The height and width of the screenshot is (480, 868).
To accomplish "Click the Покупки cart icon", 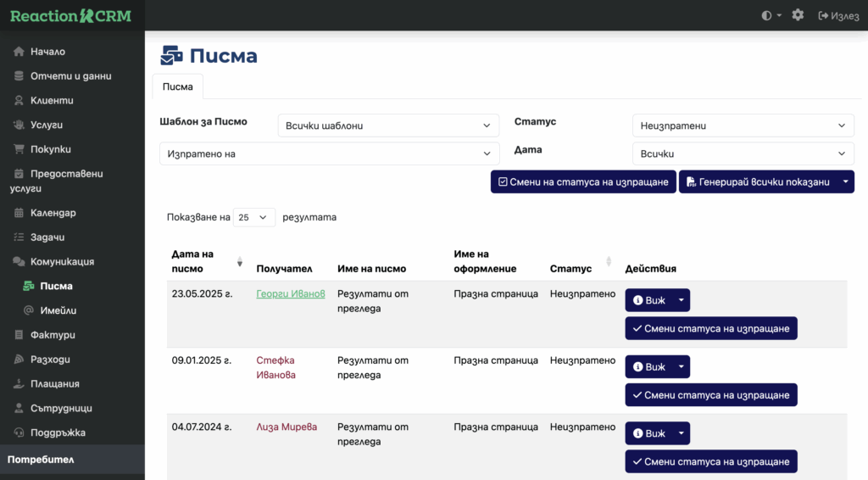I will [19, 149].
